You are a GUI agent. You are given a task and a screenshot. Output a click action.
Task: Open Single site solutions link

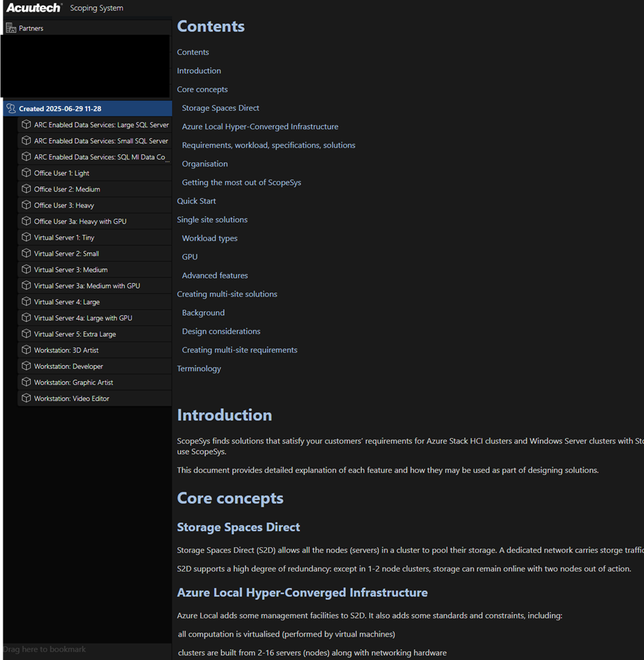coord(212,220)
